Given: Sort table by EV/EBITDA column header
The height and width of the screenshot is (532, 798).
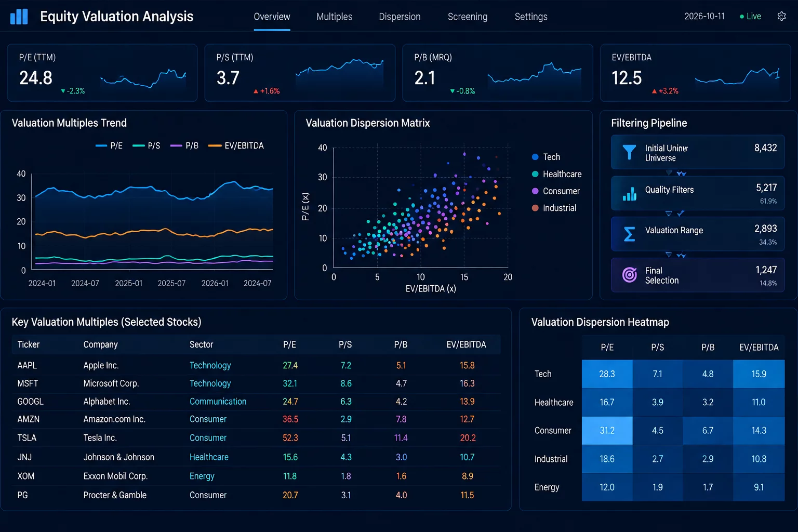Looking at the screenshot, I should [466, 344].
